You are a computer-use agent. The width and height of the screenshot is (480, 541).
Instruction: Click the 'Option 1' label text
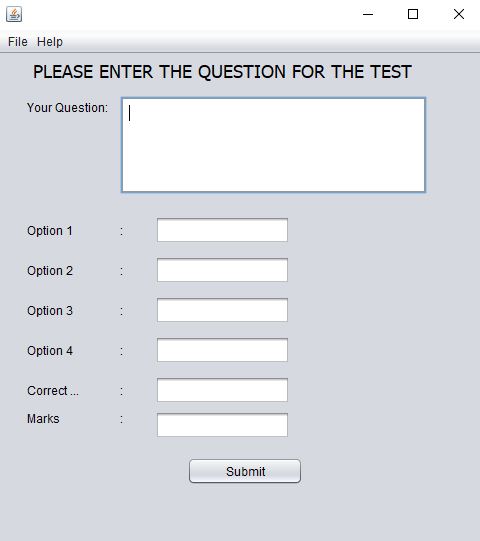pyautogui.click(x=50, y=230)
